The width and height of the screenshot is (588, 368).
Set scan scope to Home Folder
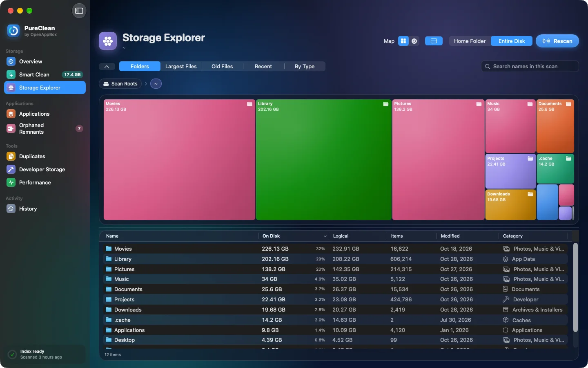[x=470, y=41]
